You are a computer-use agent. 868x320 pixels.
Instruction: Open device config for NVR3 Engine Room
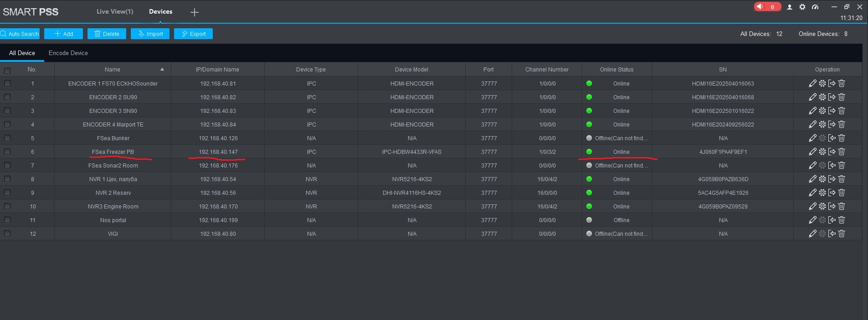tap(822, 206)
